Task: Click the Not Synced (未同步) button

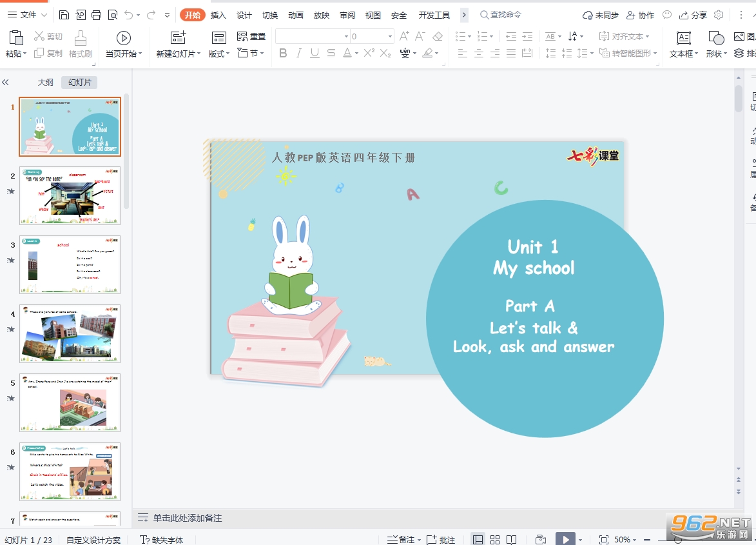Action: pyautogui.click(x=600, y=15)
